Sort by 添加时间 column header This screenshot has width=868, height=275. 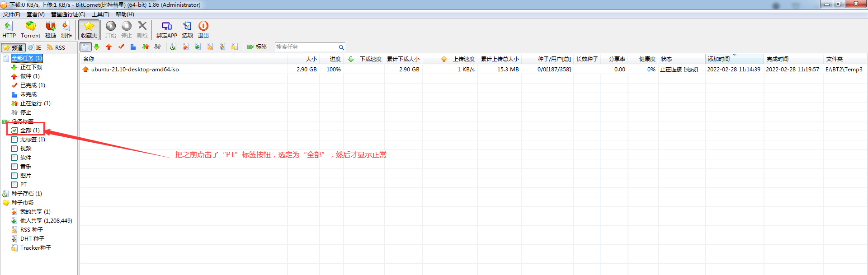pos(734,59)
